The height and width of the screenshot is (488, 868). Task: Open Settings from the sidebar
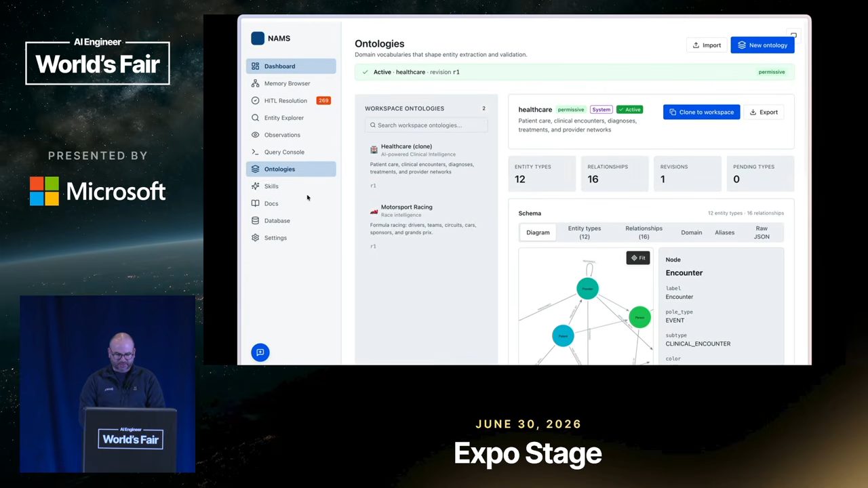[291, 238]
